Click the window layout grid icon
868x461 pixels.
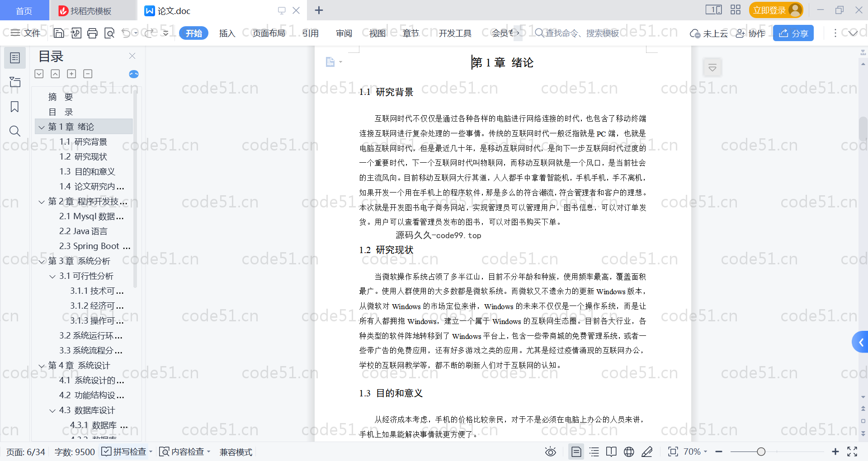click(x=736, y=10)
